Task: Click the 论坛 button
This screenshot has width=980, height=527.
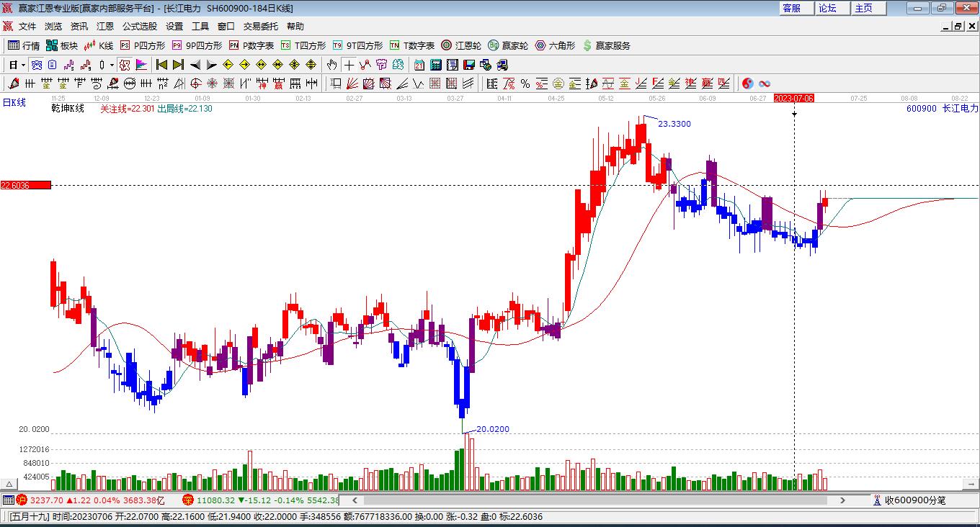Action: (x=832, y=8)
